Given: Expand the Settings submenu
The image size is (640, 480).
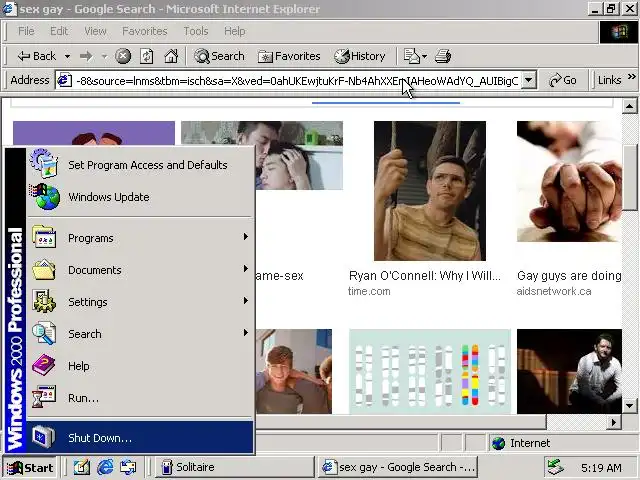Looking at the screenshot, I should [x=140, y=302].
